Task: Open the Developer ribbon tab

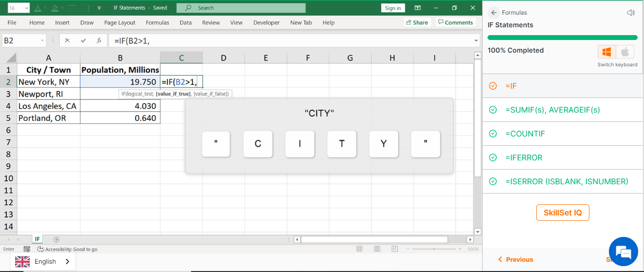Action: click(x=267, y=22)
